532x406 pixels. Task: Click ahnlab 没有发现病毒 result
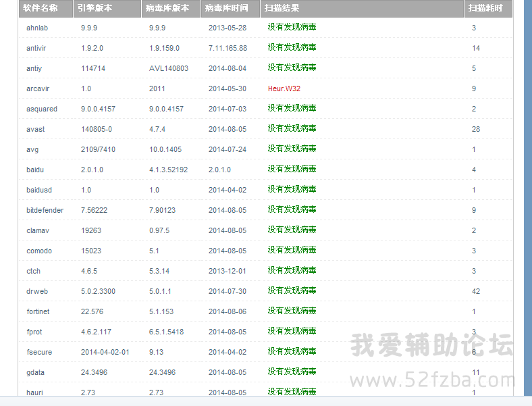click(x=292, y=27)
